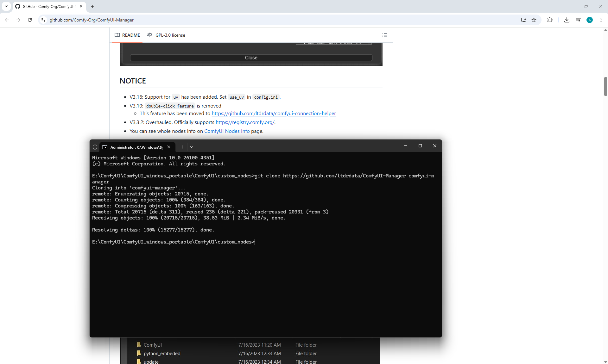The width and height of the screenshot is (608, 364).
Task: Open the Chrome profile avatar
Action: point(589,20)
